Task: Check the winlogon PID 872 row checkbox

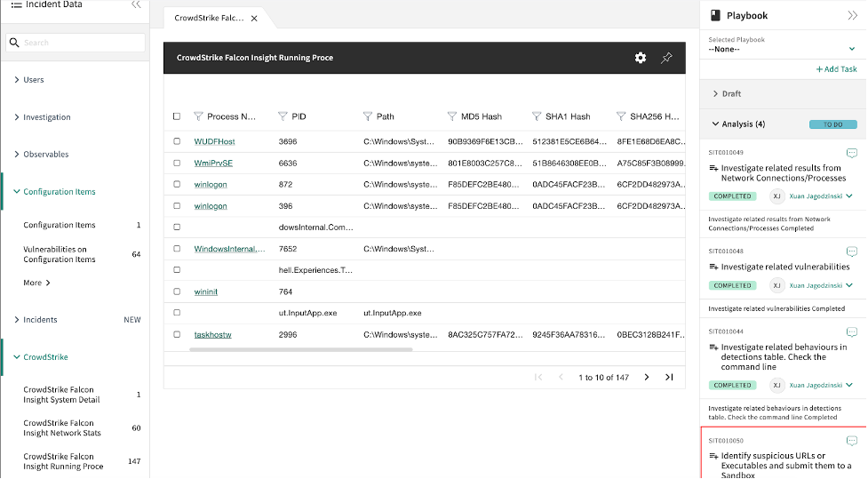Action: 177,184
